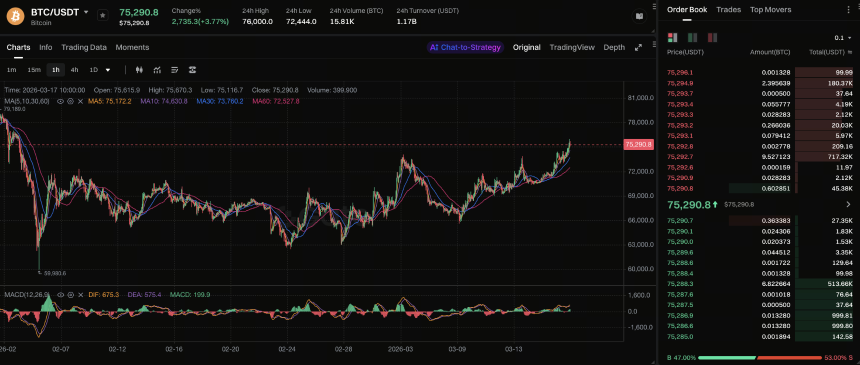The height and width of the screenshot is (365, 860).
Task: Expand more timeframes dropdown arrow
Action: [x=108, y=70]
